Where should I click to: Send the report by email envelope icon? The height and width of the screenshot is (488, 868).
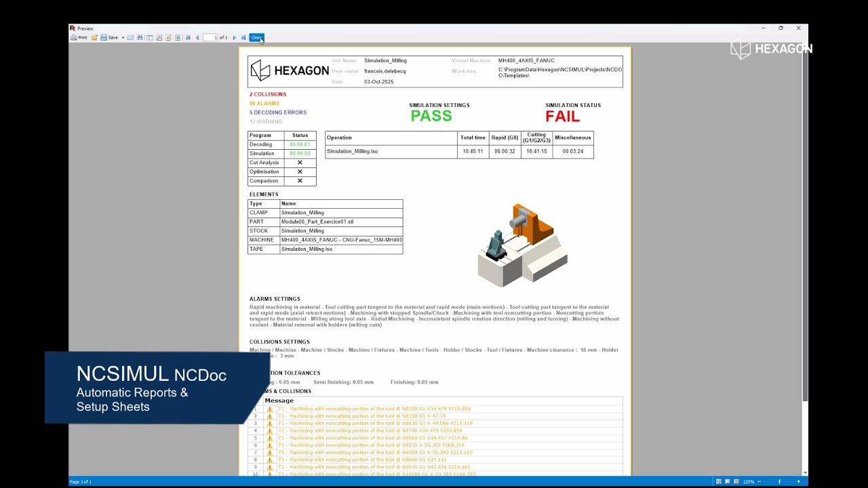[130, 37]
